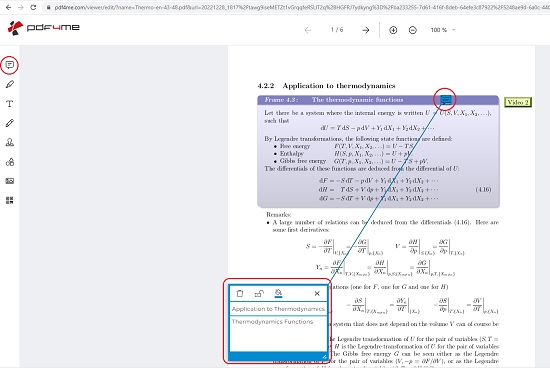Viewport: 550px width, 370px height.
Task: Toggle the note lock icon
Action: 259,294
